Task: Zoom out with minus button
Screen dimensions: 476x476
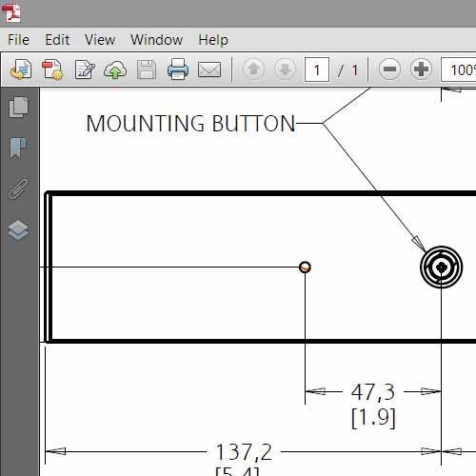Action: [x=389, y=69]
